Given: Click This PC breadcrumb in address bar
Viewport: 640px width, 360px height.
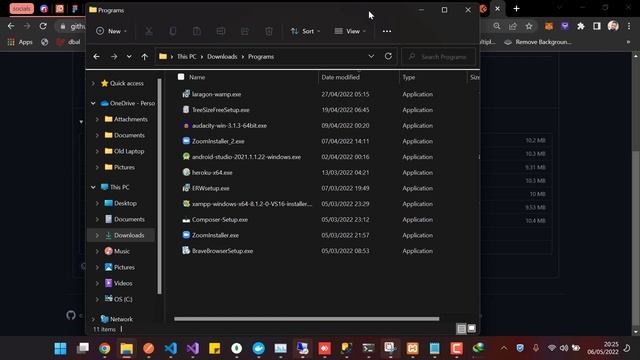Looking at the screenshot, I should (x=187, y=57).
